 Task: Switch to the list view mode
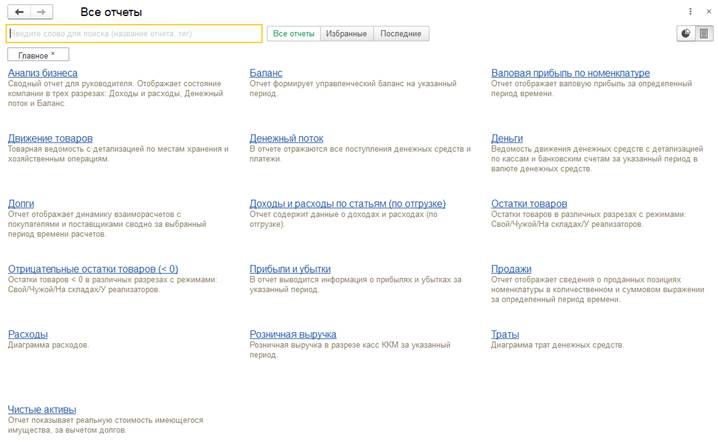(x=704, y=33)
